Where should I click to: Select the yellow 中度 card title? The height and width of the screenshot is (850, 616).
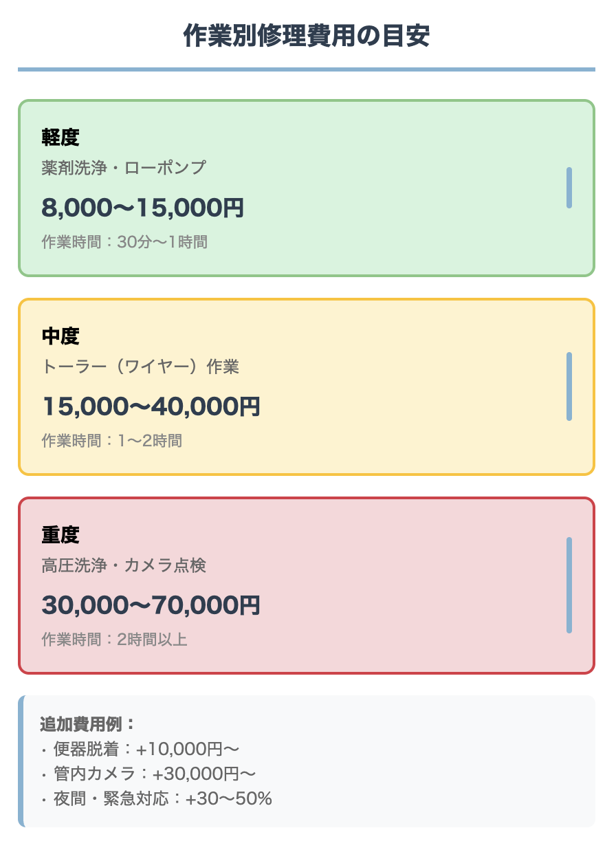(x=60, y=336)
